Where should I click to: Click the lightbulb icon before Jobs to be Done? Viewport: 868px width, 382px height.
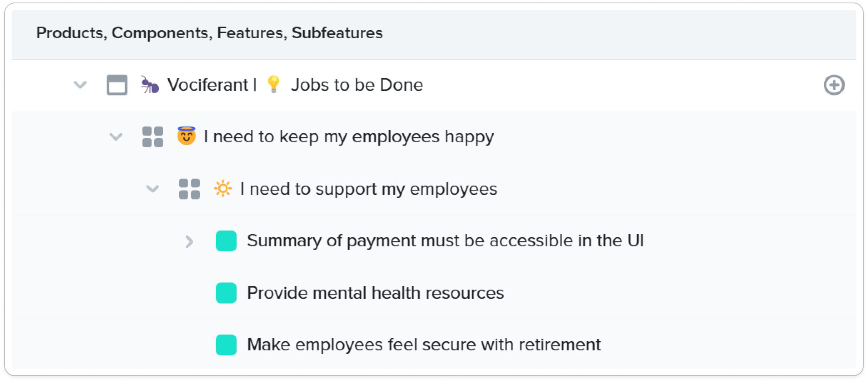pyautogui.click(x=273, y=84)
